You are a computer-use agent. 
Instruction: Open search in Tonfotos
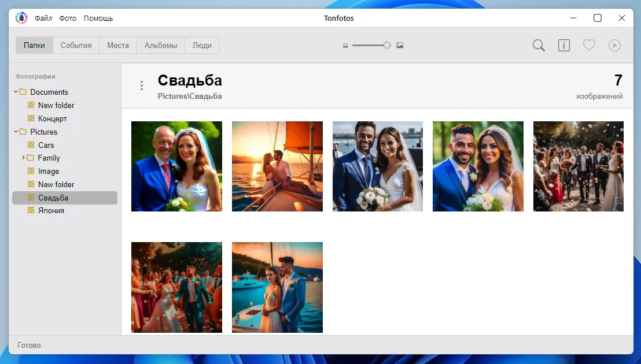click(x=538, y=45)
